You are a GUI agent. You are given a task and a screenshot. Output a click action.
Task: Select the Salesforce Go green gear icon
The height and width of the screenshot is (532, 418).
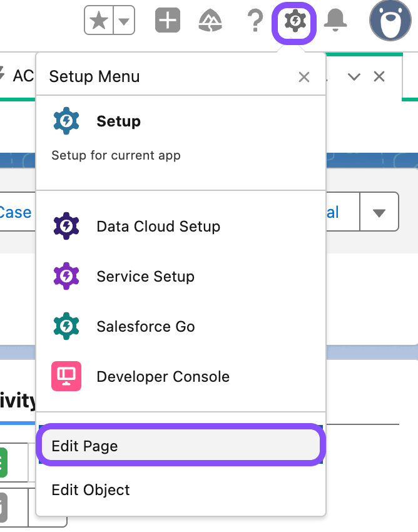coord(66,326)
